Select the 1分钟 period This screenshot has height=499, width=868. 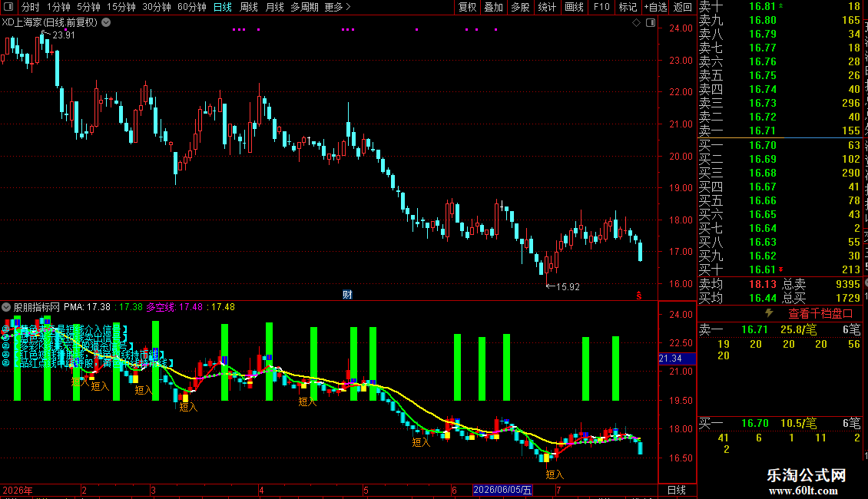click(x=58, y=7)
